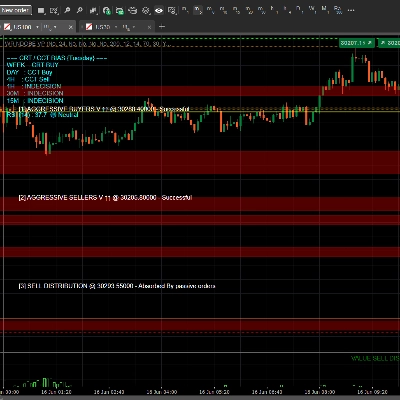Click the toolbar icon left of the gear
This screenshot has width=400, height=400.
133,11
